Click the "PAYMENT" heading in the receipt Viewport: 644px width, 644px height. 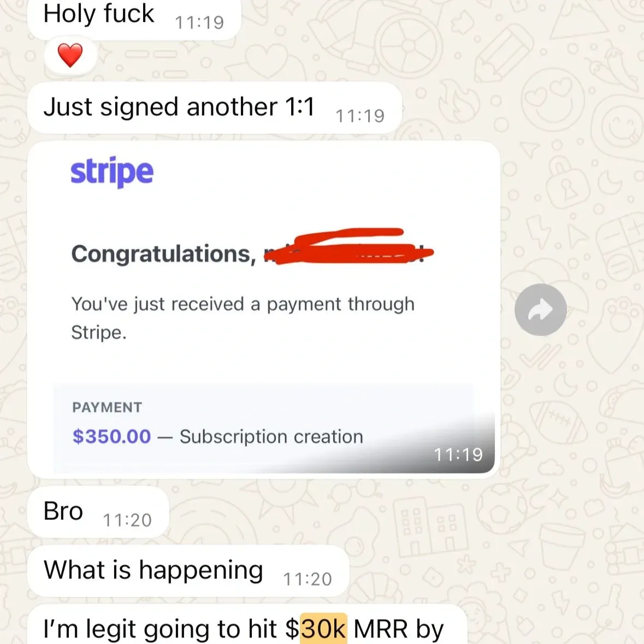tap(107, 407)
